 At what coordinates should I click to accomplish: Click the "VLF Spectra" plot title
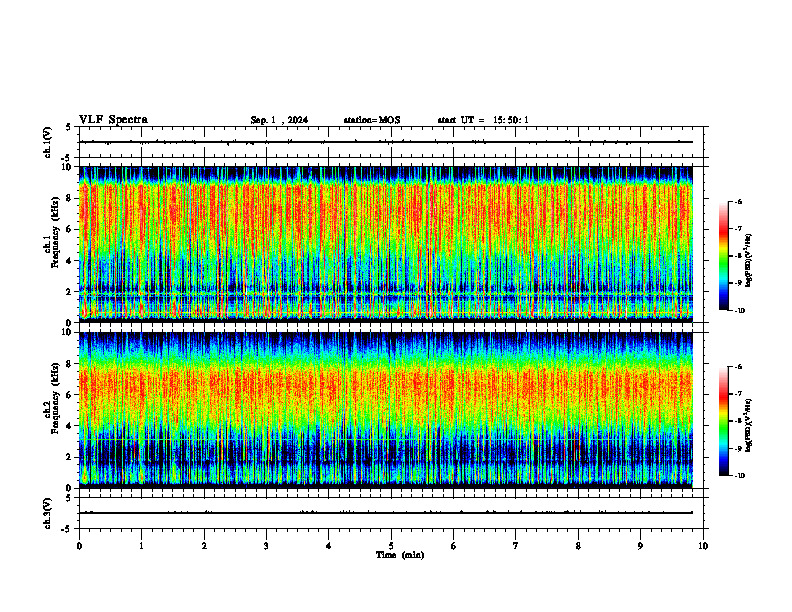point(113,120)
